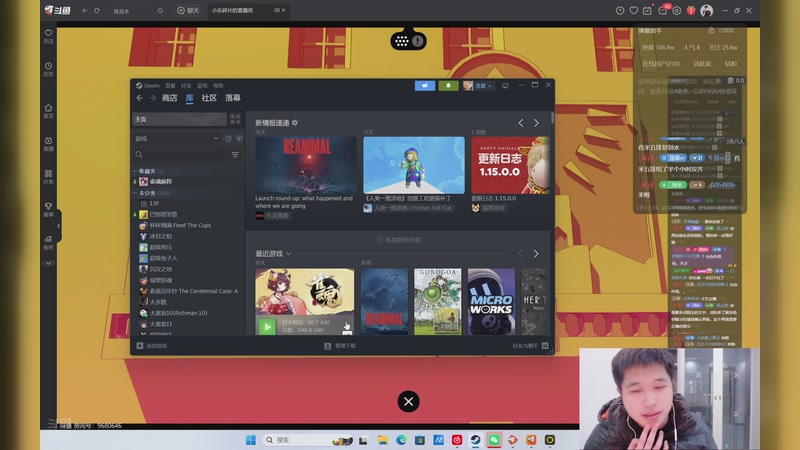Collapse Douyu left sidebar handle arrow

[58, 226]
